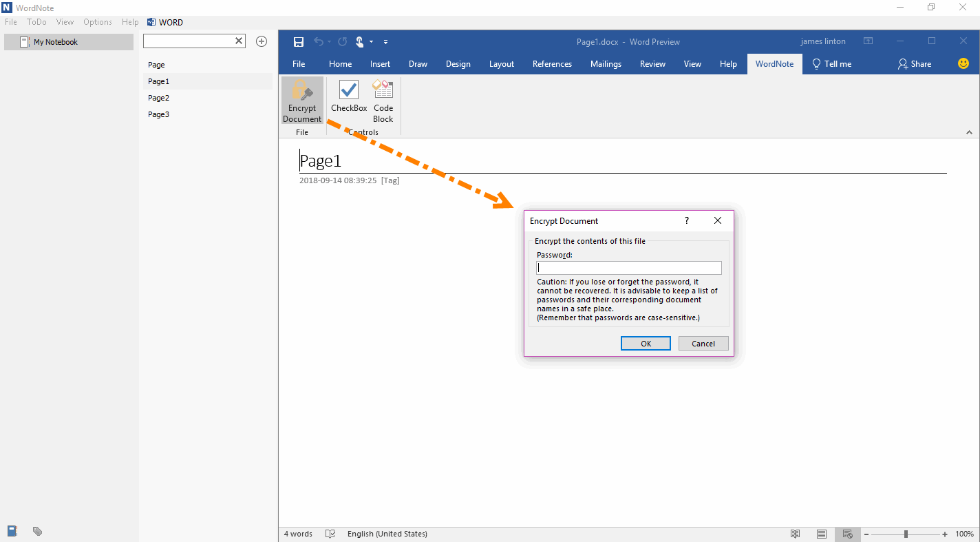Open the Word File tab
Screen dimensions: 980x542
point(299,64)
